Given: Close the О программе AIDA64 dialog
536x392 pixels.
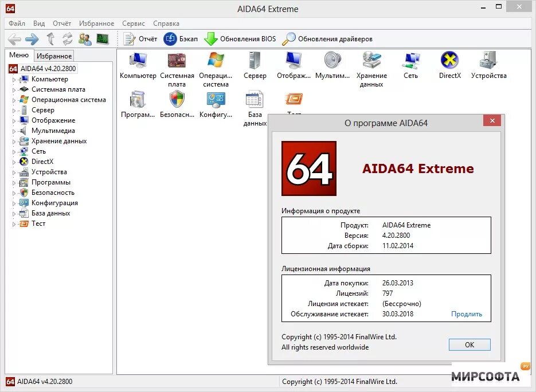Looking at the screenshot, I should click(492, 121).
